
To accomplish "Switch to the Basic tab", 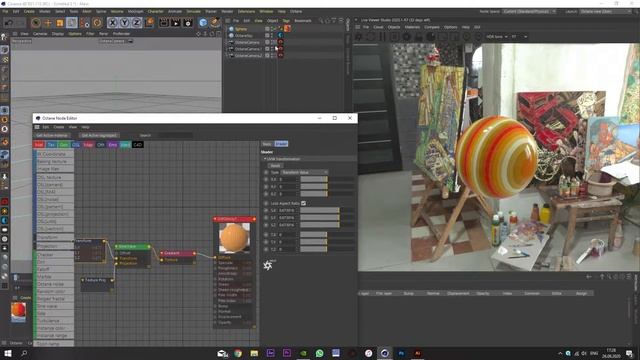I will (x=267, y=144).
